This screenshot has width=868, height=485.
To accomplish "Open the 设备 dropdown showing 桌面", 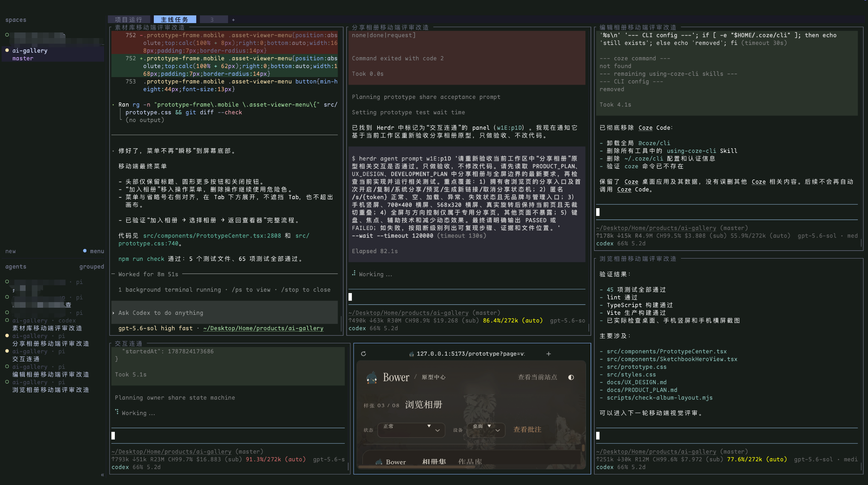I will 486,430.
